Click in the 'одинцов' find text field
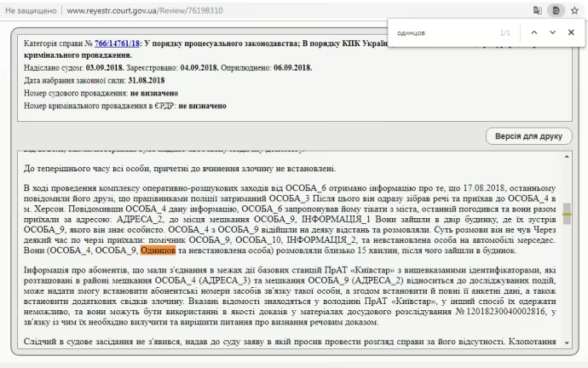 point(443,32)
